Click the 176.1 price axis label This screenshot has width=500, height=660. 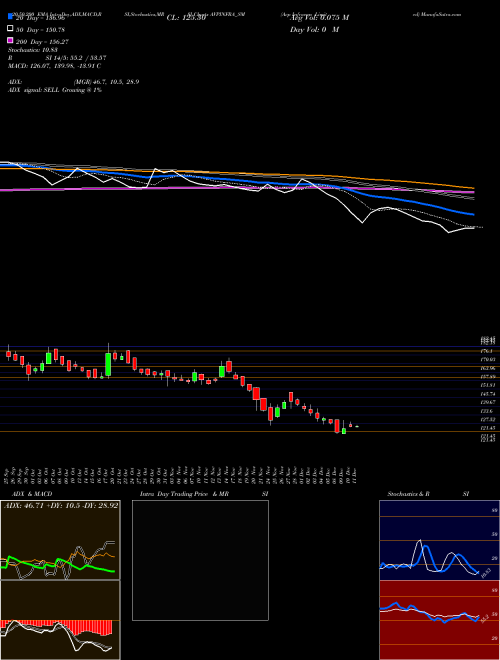[488, 351]
